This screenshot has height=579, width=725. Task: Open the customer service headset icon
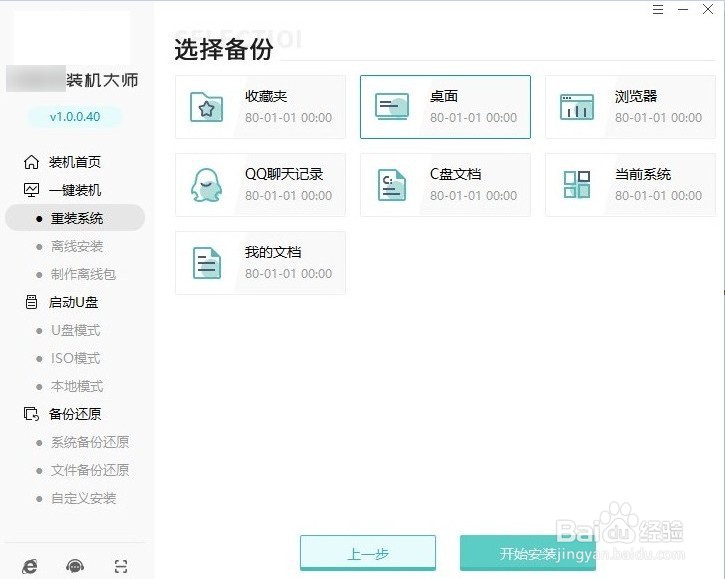pyautogui.click(x=75, y=566)
